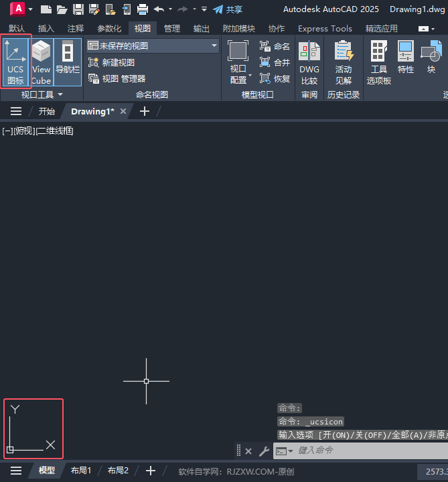Open the Quick Access Toolbar customize dropdown

tap(204, 9)
